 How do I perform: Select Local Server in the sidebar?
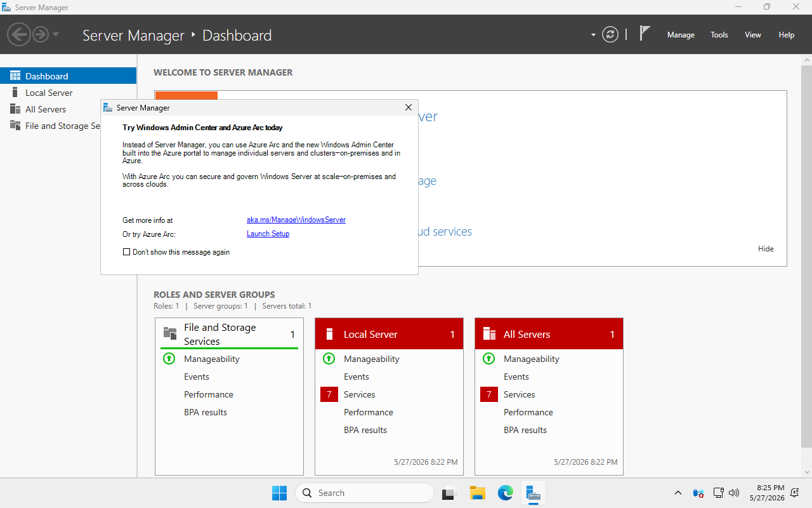68,93
